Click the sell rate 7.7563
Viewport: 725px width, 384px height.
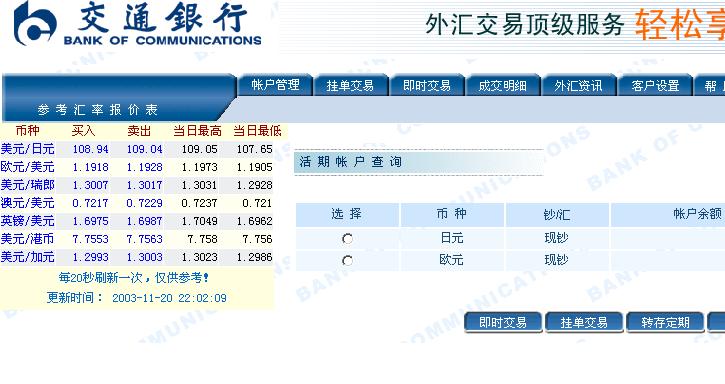145,239
